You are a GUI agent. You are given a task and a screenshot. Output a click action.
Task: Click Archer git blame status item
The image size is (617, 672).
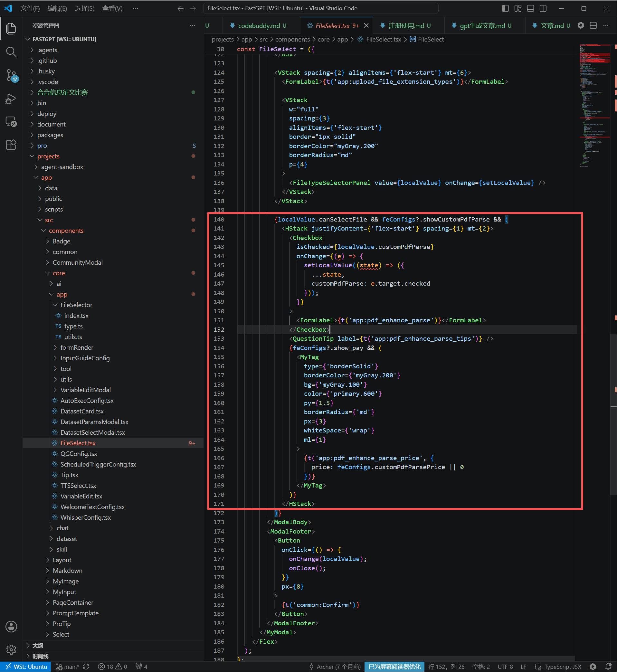pyautogui.click(x=335, y=667)
